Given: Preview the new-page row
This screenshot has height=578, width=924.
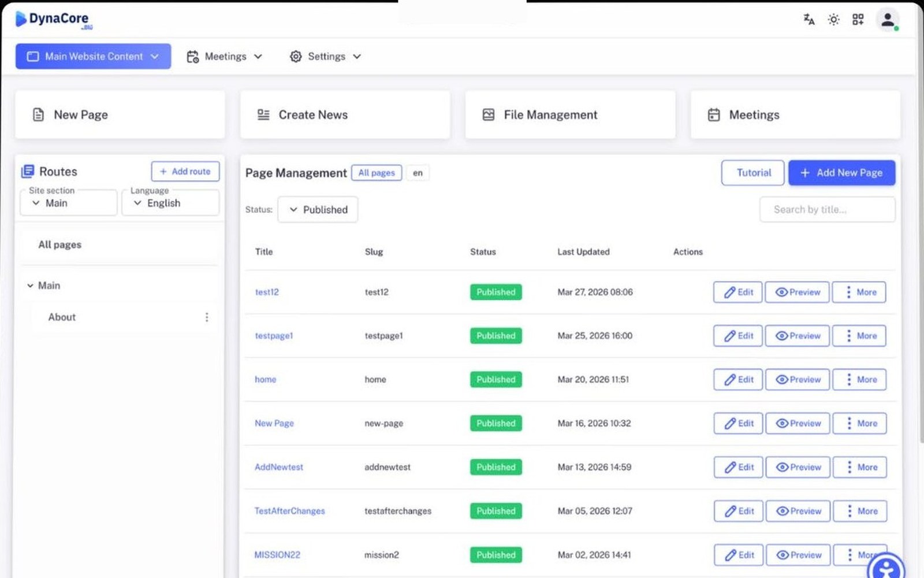Looking at the screenshot, I should pyautogui.click(x=798, y=423).
